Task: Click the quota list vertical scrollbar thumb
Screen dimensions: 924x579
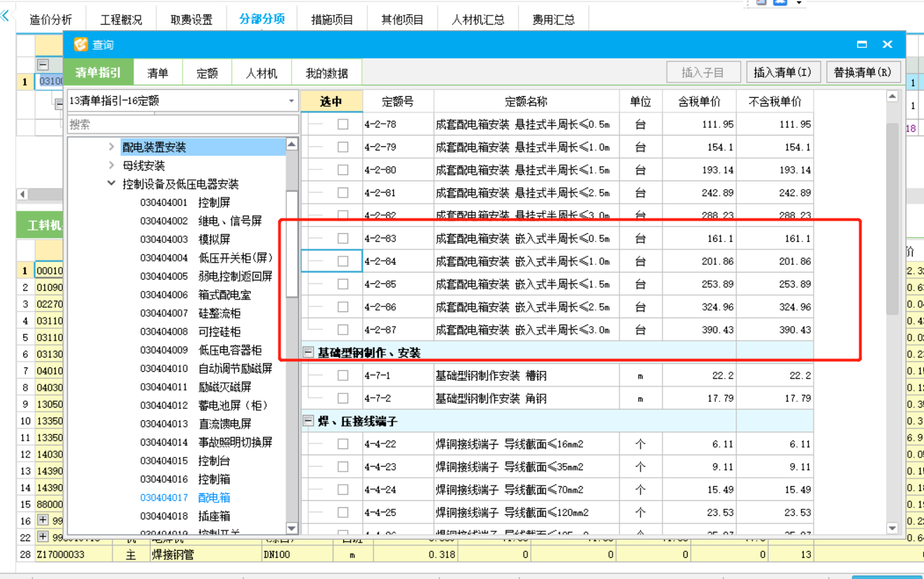Action: 892,218
